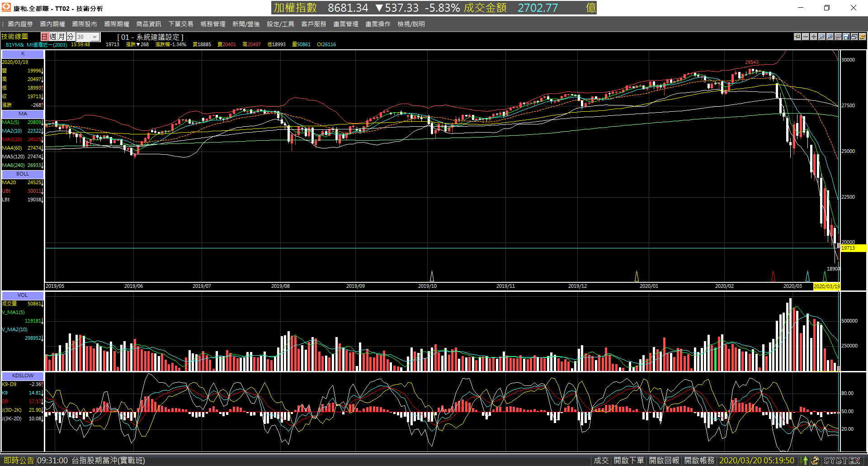This screenshot has height=466, width=868.
Task: Open 畫面操作 menu
Action: click(378, 24)
